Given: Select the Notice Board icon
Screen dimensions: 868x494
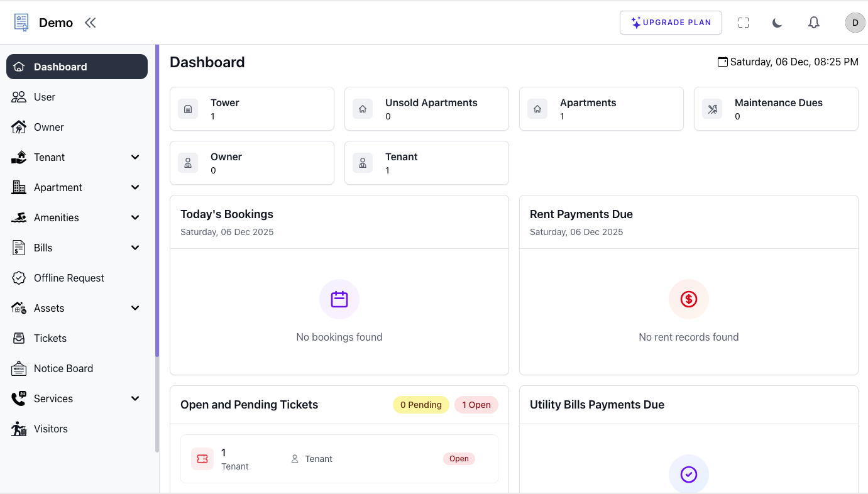Looking at the screenshot, I should [x=19, y=368].
